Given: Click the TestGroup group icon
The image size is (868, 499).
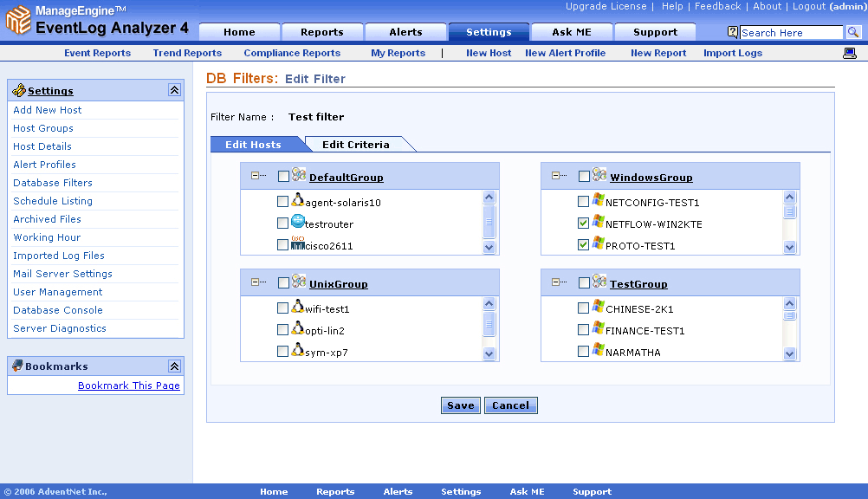Looking at the screenshot, I should point(599,282).
